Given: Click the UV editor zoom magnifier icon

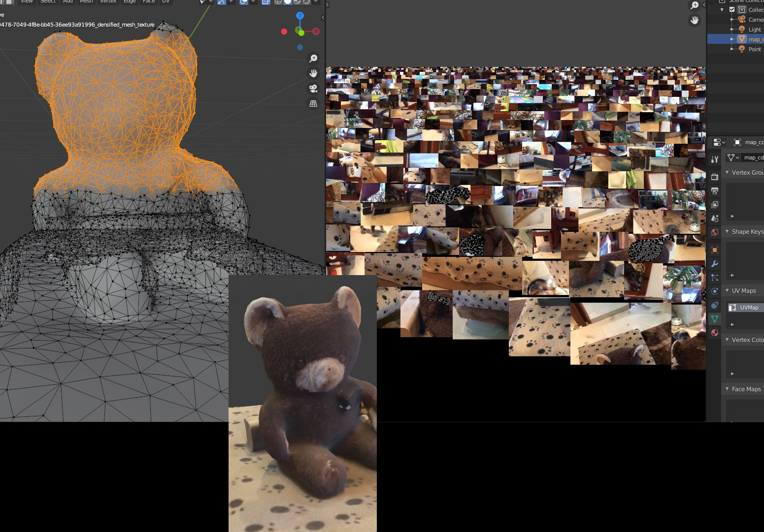Looking at the screenshot, I should tap(694, 5).
